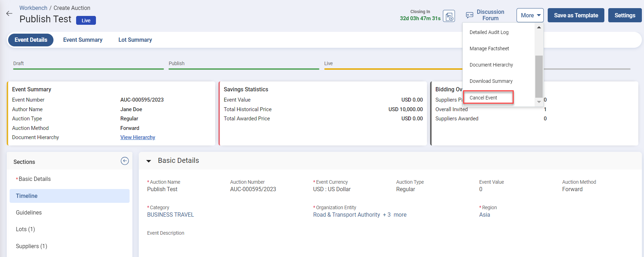
Task: Open the Settings button
Action: pos(625,15)
